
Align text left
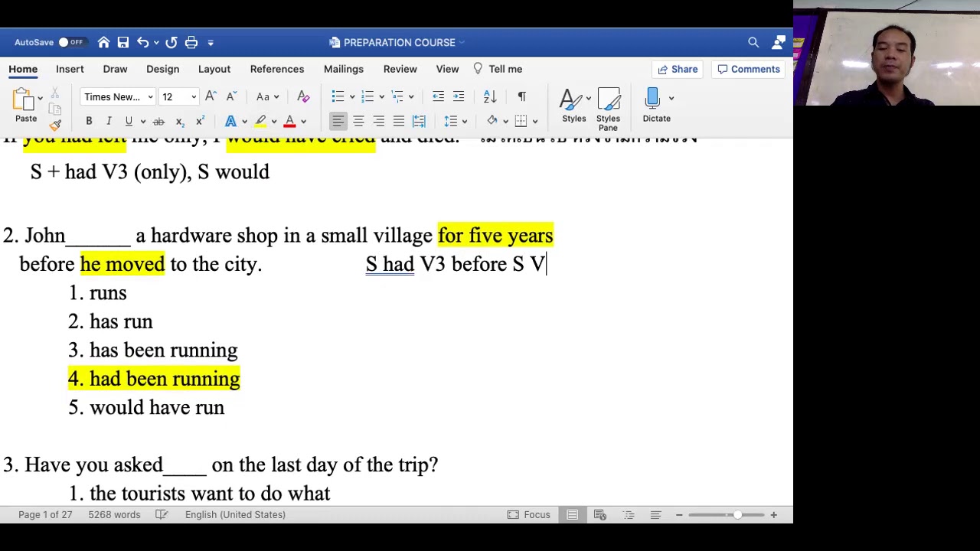(338, 122)
